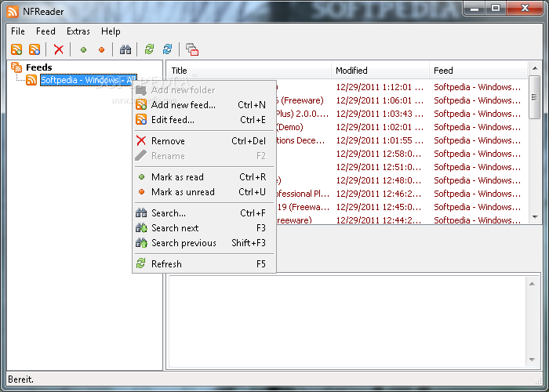Click the red X Remove toolbar icon
The height and width of the screenshot is (392, 549).
(x=59, y=49)
